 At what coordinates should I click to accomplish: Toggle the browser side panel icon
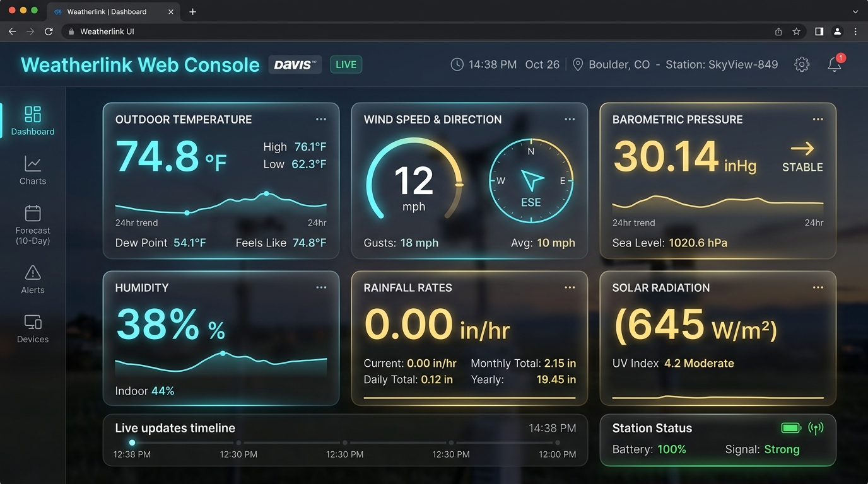coord(819,32)
